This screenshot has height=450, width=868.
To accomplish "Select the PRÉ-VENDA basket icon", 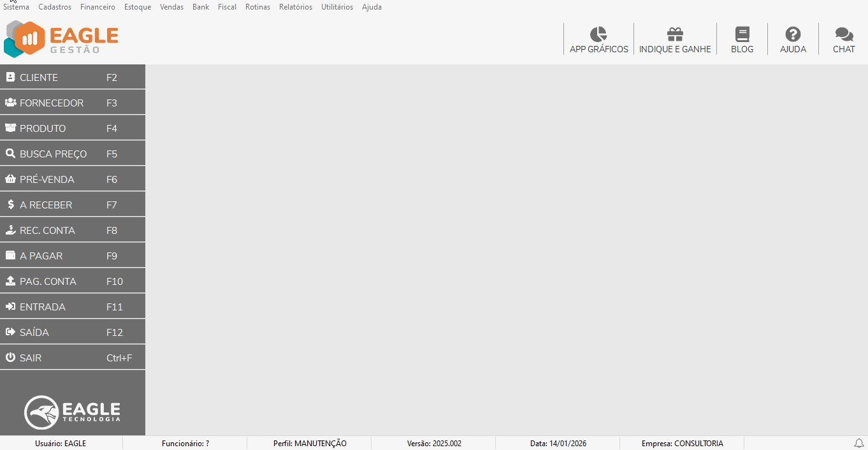I will coord(10,179).
